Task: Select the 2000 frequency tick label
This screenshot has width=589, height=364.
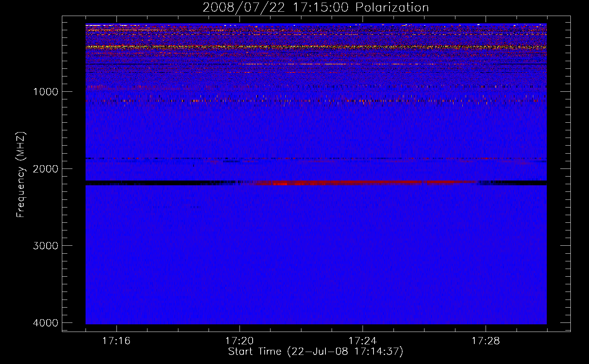Action: click(x=46, y=169)
